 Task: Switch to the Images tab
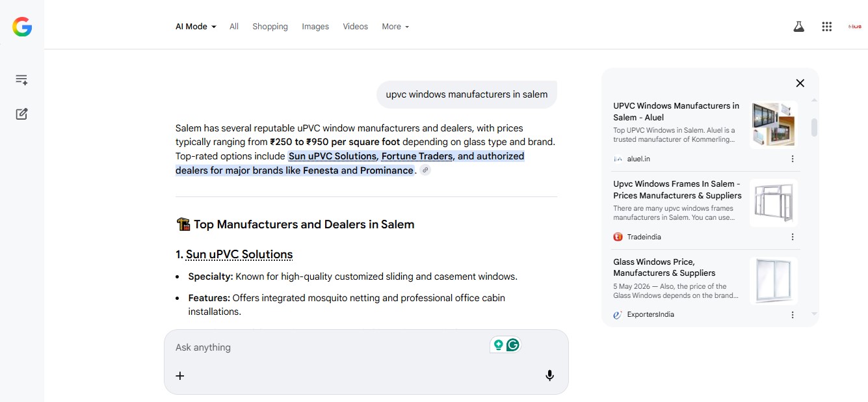[x=315, y=27]
